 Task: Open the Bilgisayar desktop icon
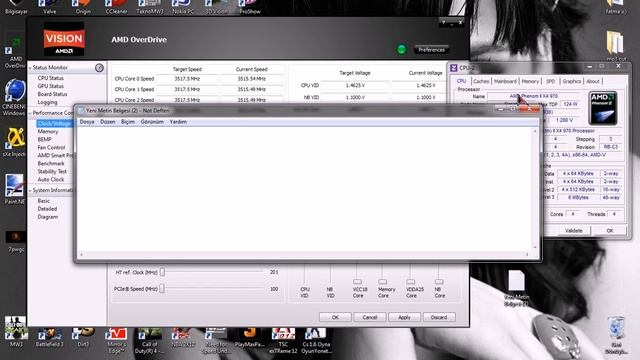[x=16, y=7]
